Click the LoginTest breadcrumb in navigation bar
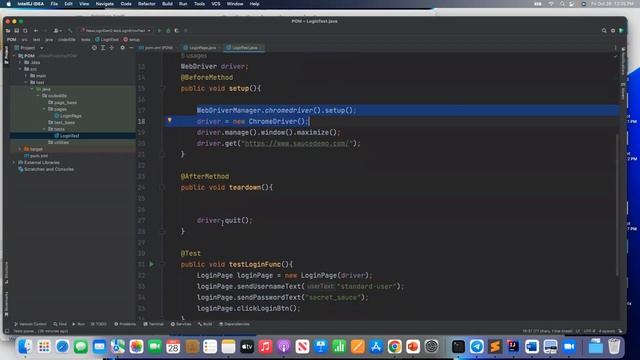Image resolution: width=640 pixels, height=360 pixels. (107, 40)
